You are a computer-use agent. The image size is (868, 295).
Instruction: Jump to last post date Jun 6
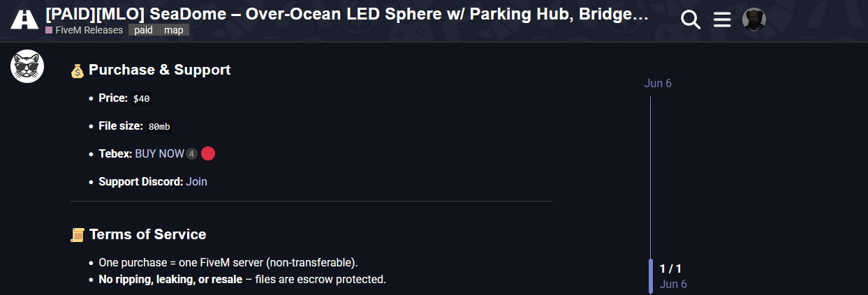tap(673, 284)
